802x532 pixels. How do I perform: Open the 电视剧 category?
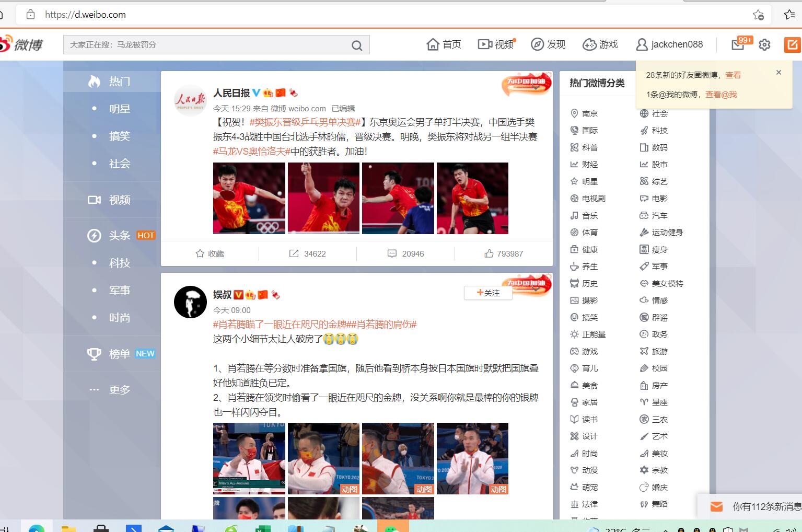[588, 198]
